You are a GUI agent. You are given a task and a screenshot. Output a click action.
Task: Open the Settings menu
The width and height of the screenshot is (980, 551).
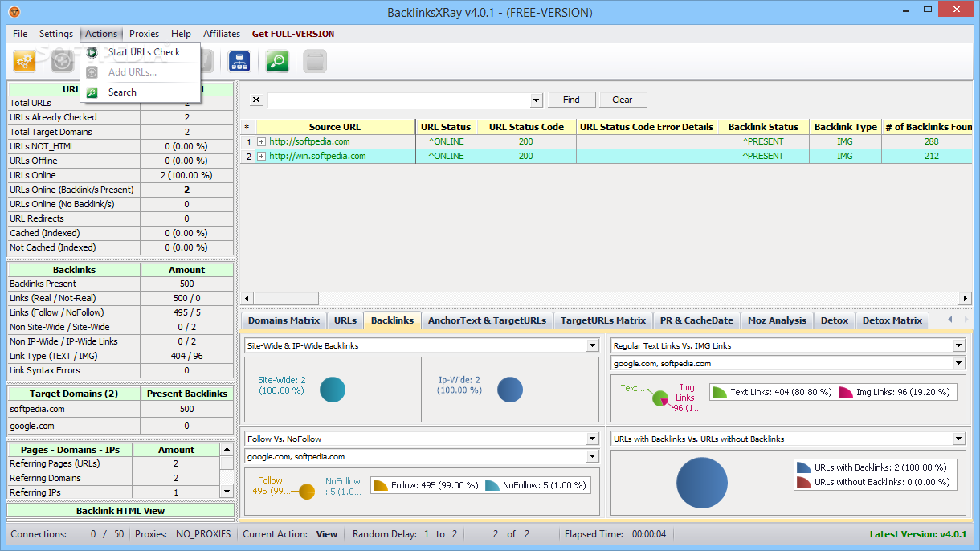(56, 34)
